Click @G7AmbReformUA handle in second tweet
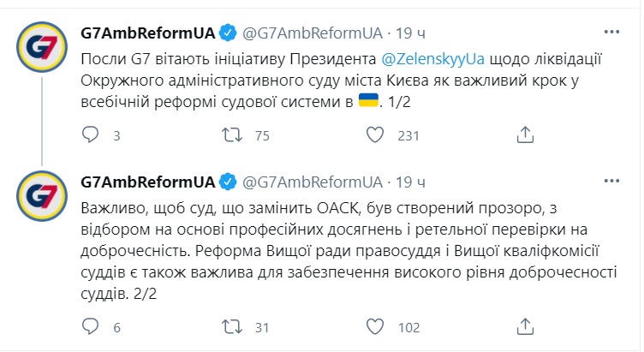This screenshot has height=352, width=644. coord(313,182)
